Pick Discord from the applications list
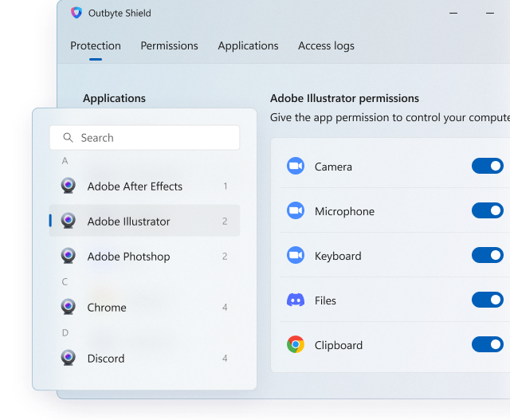This screenshot has height=420, width=510. click(145, 358)
